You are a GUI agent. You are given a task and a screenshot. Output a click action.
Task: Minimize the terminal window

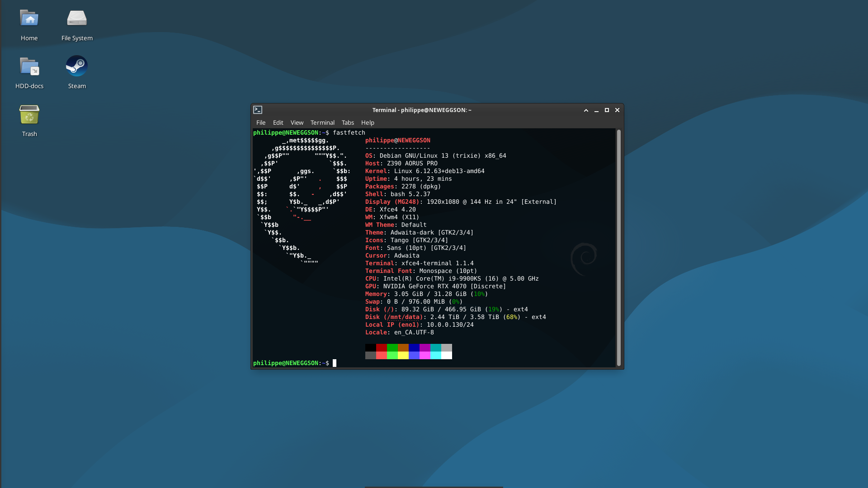(x=596, y=110)
